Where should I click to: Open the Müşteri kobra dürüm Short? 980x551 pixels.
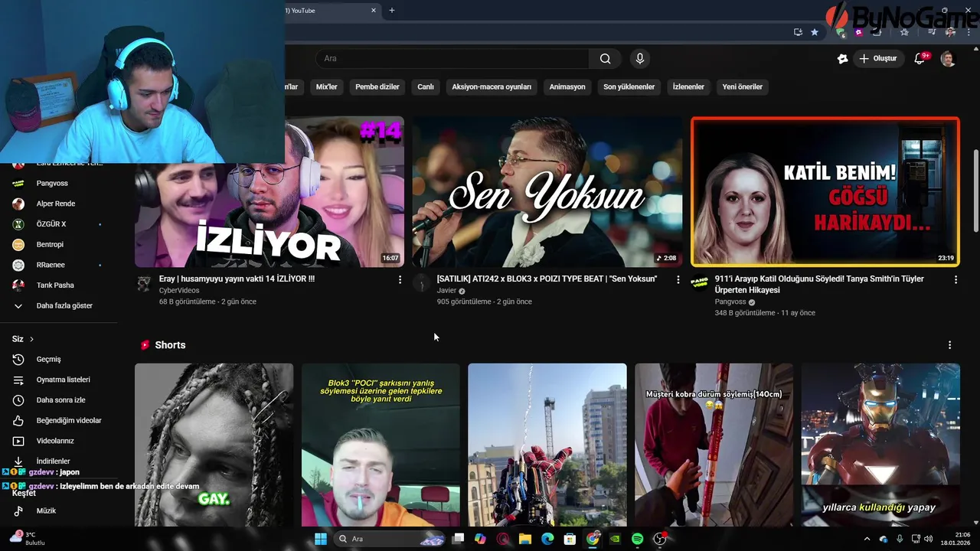tap(714, 445)
